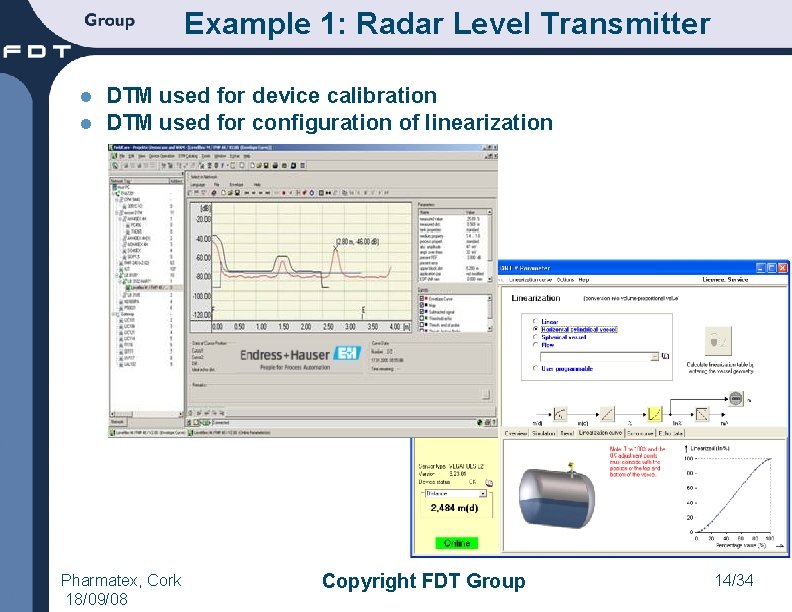Image resolution: width=792 pixels, height=612 pixels.
Task: Switch to the Online Parameterize window tab
Action: (230, 432)
